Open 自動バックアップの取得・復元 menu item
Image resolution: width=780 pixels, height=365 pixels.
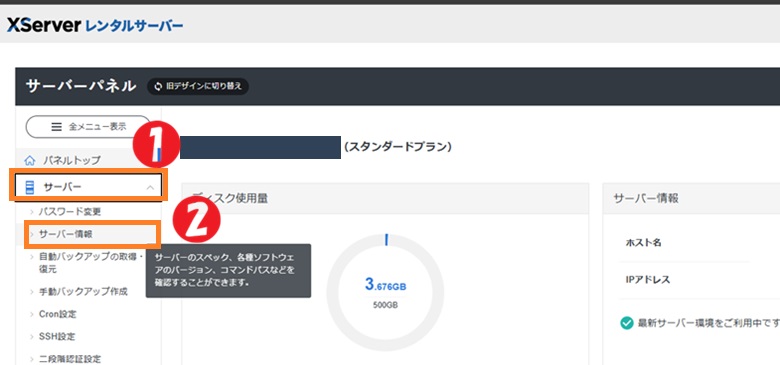point(91,263)
